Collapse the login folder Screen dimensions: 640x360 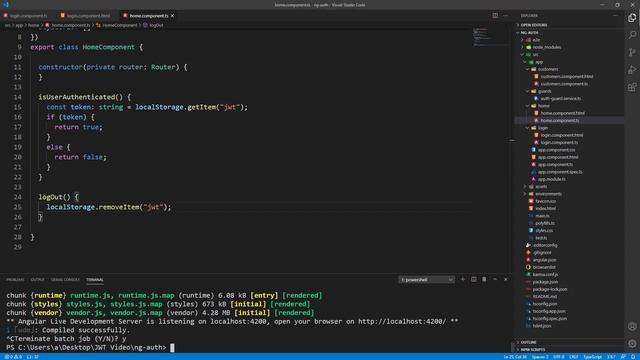(543, 128)
